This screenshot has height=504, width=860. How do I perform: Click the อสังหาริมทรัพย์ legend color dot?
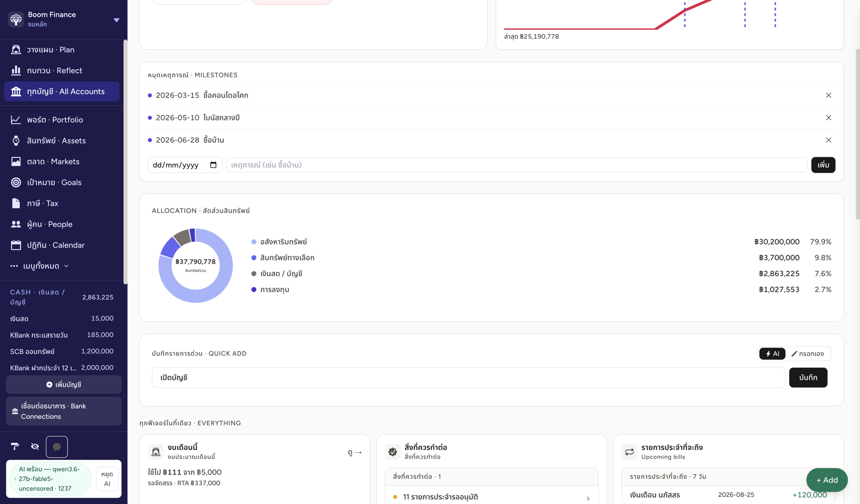point(254,242)
